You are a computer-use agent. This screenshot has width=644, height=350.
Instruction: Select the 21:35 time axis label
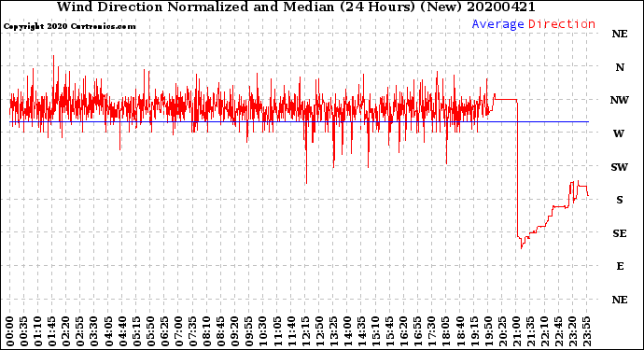[x=531, y=331]
